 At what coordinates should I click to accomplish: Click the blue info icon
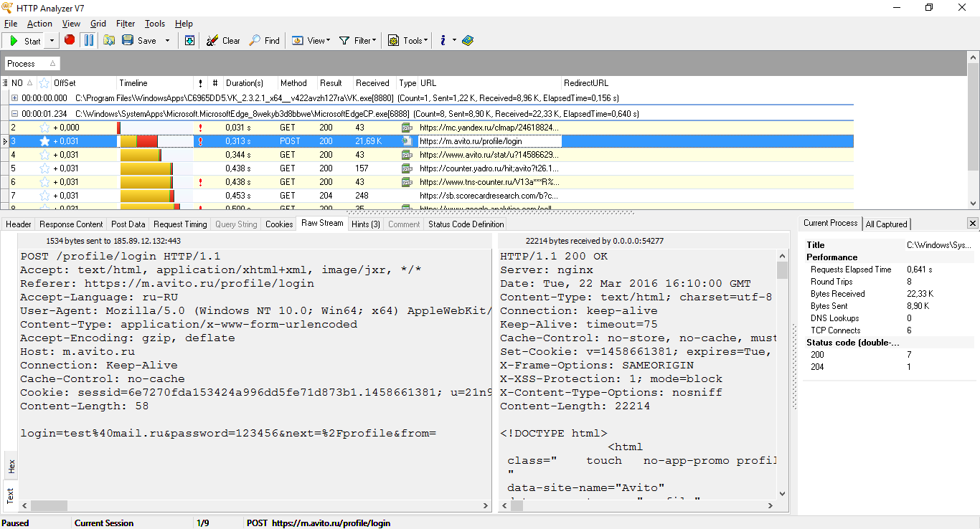coord(443,41)
